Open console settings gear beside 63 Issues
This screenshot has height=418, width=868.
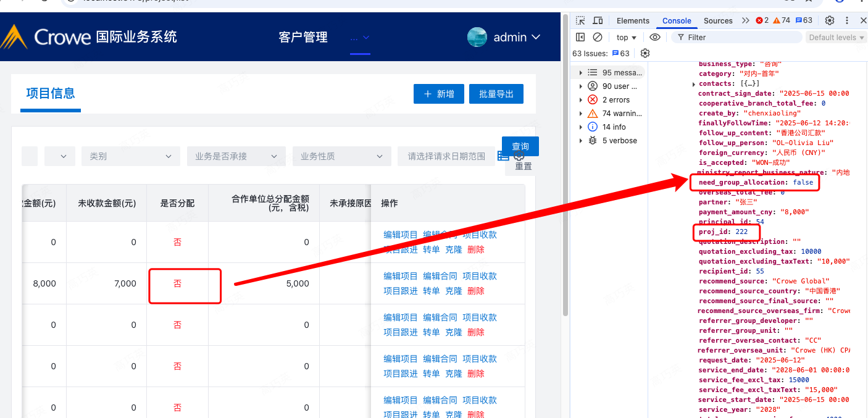pos(645,53)
